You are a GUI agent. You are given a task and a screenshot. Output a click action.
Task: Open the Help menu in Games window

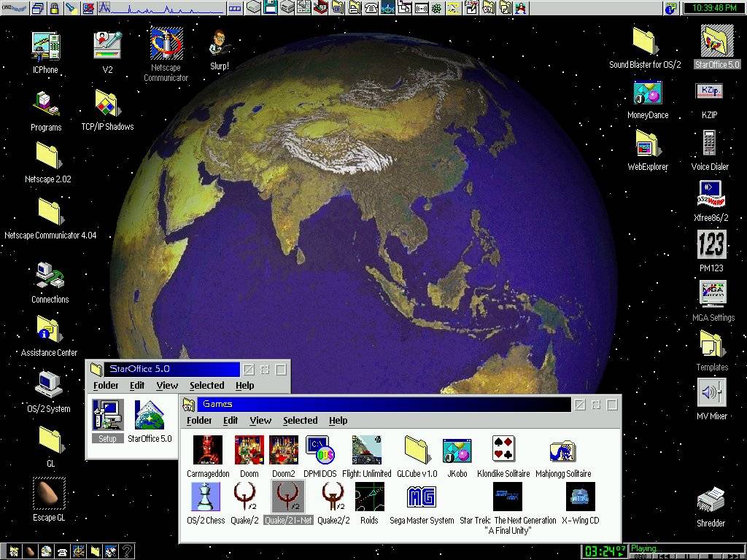(338, 421)
